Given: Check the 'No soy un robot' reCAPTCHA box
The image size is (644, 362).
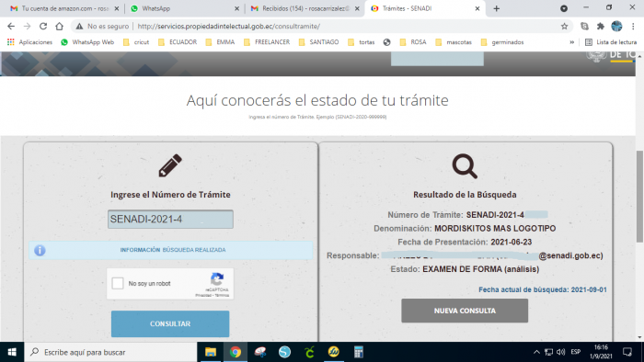Looking at the screenshot, I should pos(118,283).
